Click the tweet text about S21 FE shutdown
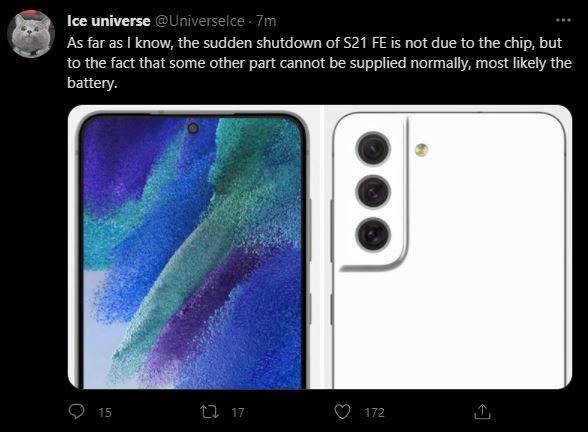 point(319,63)
